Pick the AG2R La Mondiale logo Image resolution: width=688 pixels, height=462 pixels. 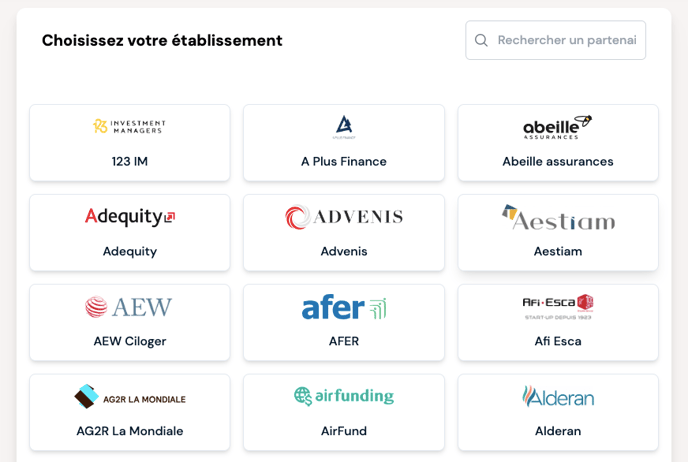click(130, 397)
